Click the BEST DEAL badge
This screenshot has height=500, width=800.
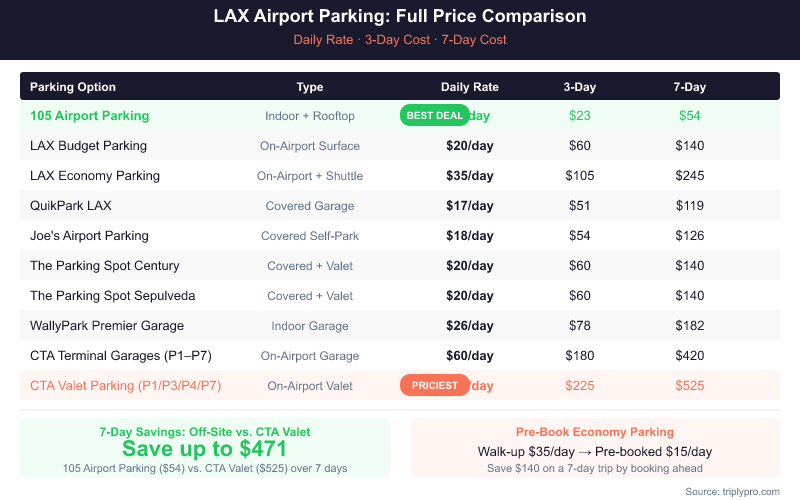tap(435, 115)
